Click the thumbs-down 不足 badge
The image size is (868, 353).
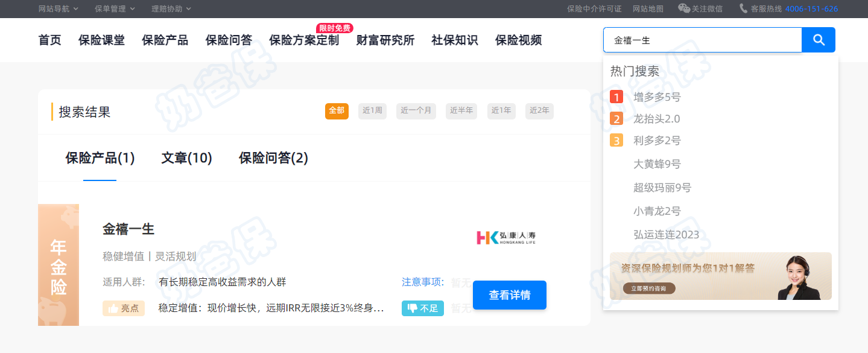[422, 308]
